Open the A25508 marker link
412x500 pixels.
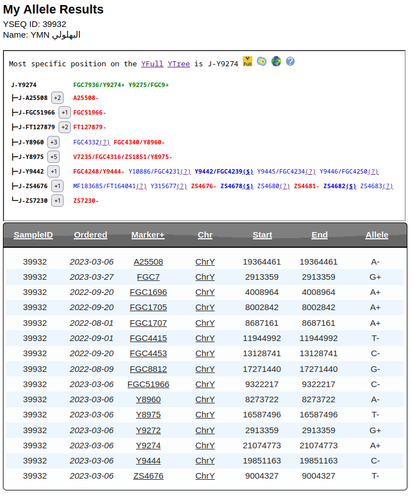coord(148,262)
